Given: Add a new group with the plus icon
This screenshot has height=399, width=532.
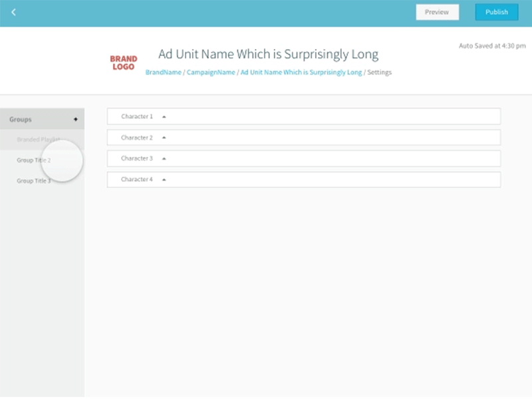Looking at the screenshot, I should [x=76, y=119].
